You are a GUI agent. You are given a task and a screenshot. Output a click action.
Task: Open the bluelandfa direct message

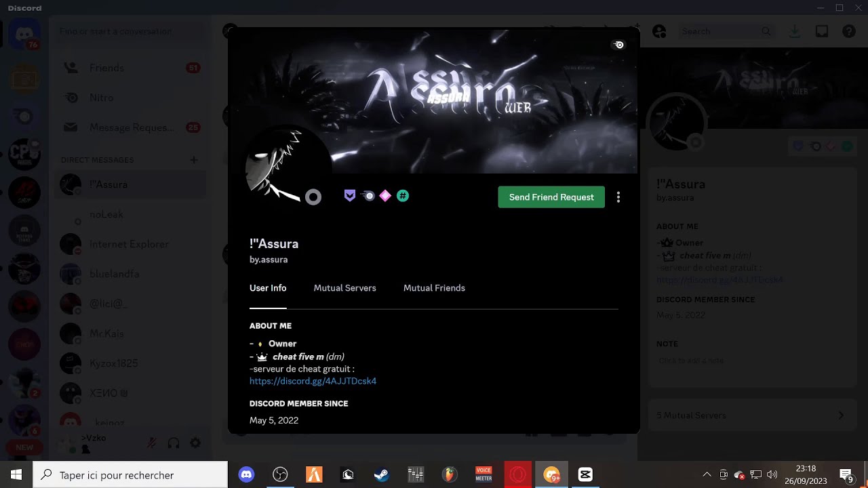[x=129, y=274]
